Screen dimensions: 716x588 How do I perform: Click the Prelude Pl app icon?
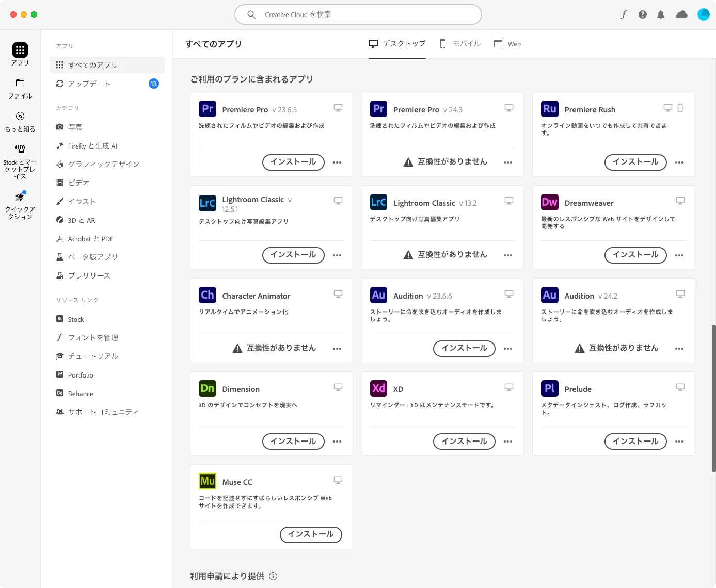pyautogui.click(x=550, y=388)
